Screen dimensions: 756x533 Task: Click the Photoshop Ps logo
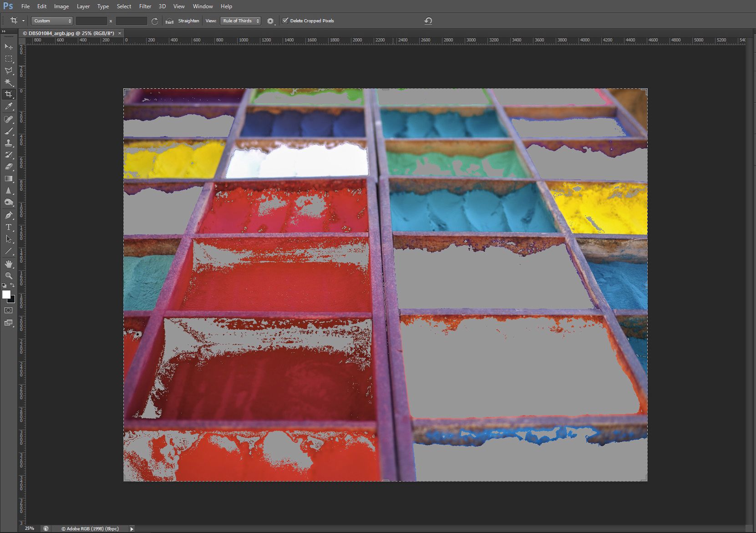(x=8, y=6)
